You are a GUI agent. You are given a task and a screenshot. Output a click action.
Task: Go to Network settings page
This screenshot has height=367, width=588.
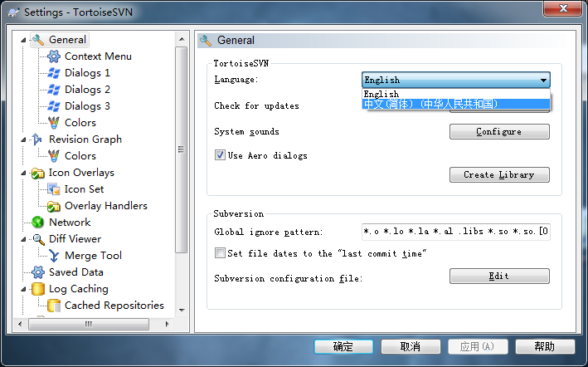click(x=70, y=223)
